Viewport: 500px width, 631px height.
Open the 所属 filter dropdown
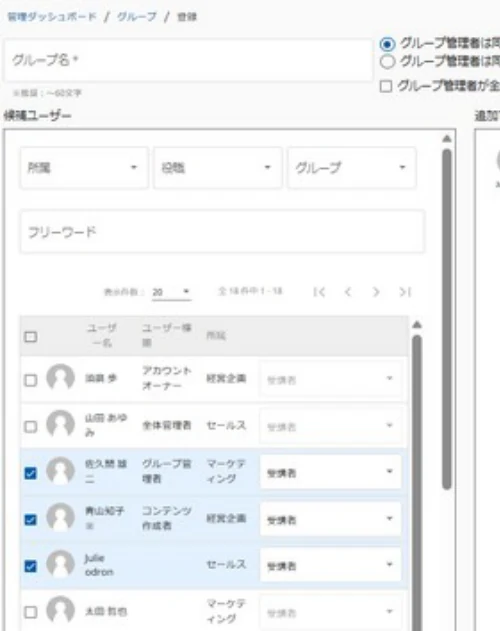click(x=84, y=168)
